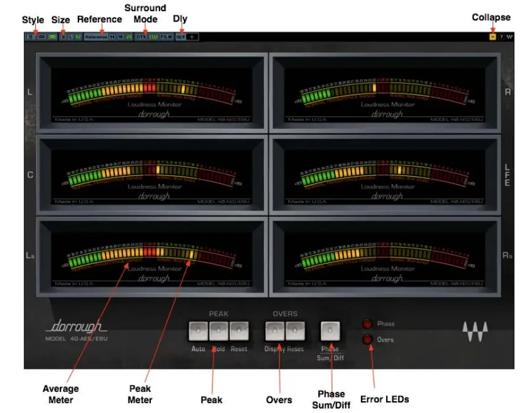Open the WaveSystem menu via the W icon

509,37
